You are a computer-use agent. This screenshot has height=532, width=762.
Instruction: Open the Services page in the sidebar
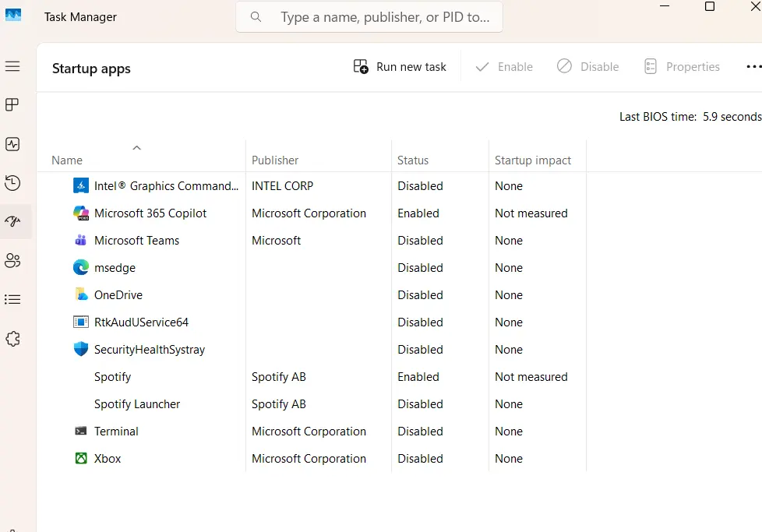tap(12, 338)
